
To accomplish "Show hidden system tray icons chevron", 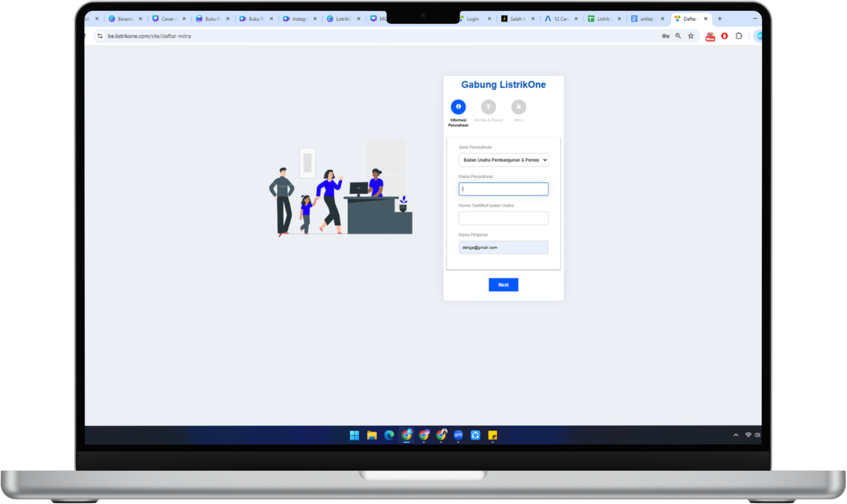I will tap(736, 435).
